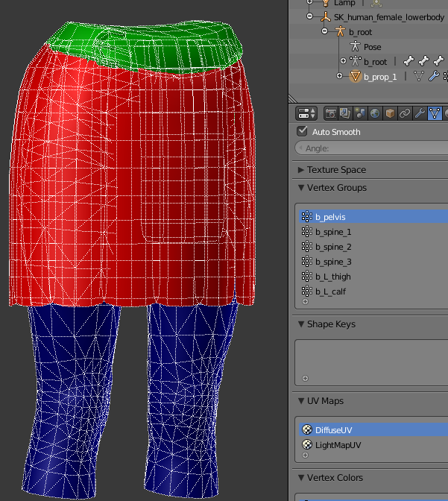
Task: Select the b_spine_2 vertex group
Action: (x=332, y=247)
